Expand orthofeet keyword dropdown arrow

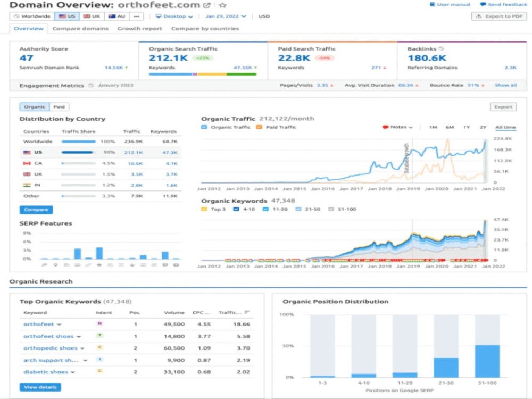(x=59, y=325)
